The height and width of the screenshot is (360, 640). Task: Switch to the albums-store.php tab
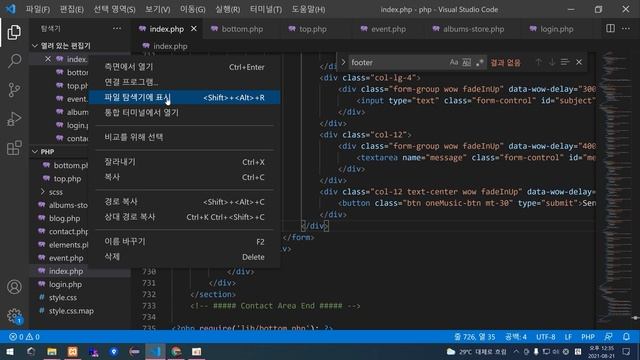click(x=473, y=29)
